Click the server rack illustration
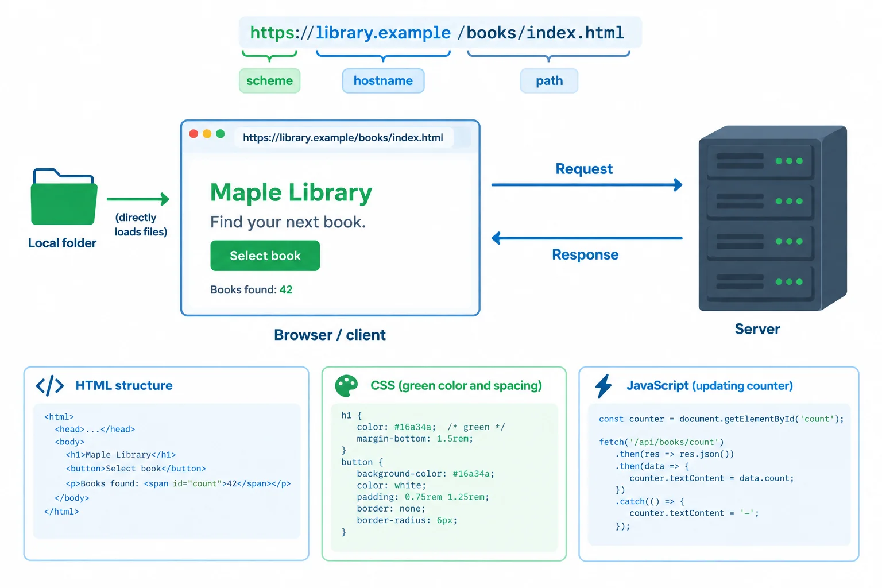 click(x=772, y=218)
